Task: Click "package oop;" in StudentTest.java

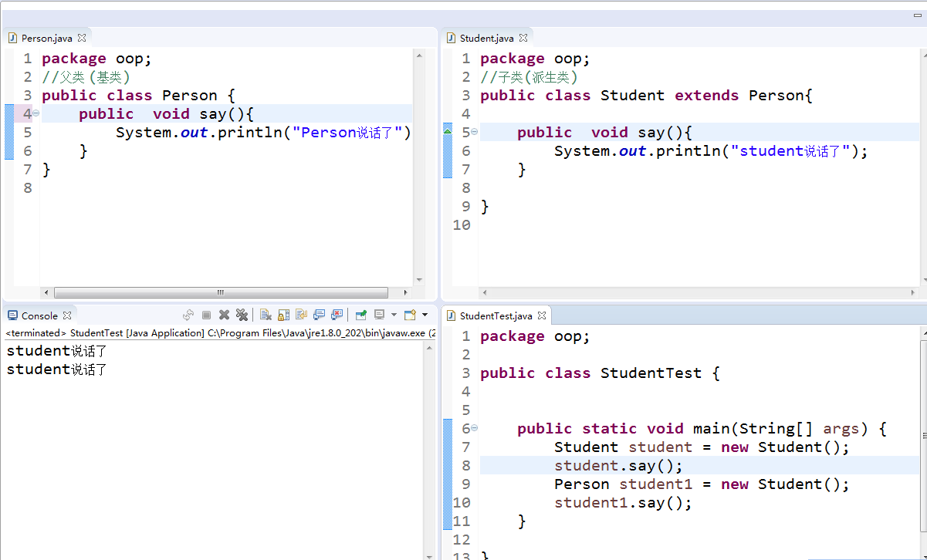Action: [535, 336]
